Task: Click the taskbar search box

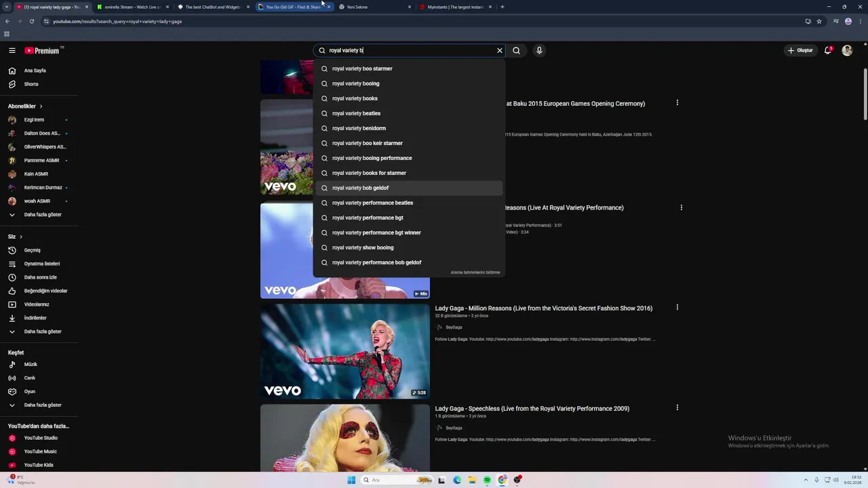Action: click(x=397, y=480)
